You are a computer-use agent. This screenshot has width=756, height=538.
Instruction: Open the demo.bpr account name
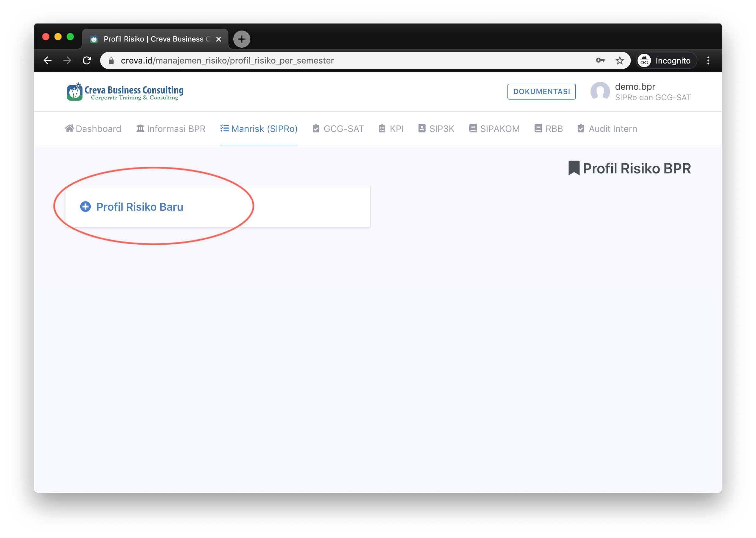[x=635, y=86]
